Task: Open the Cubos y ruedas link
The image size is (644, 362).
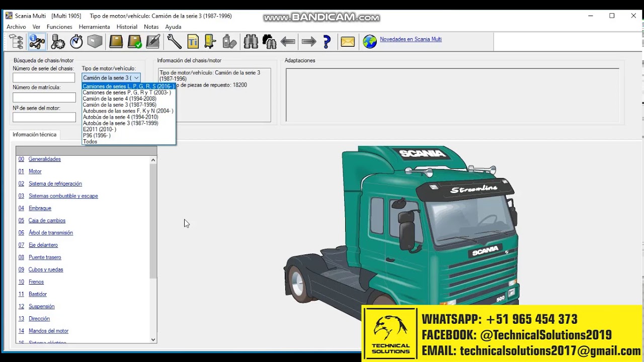Action: tap(45, 269)
